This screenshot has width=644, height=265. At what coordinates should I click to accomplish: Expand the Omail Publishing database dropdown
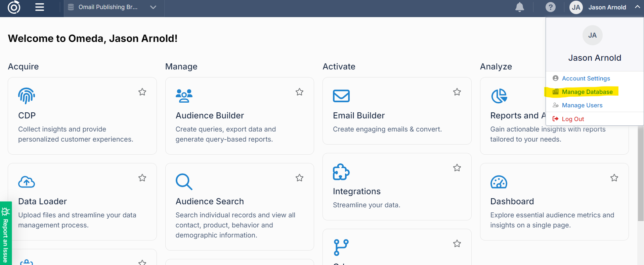(153, 7)
